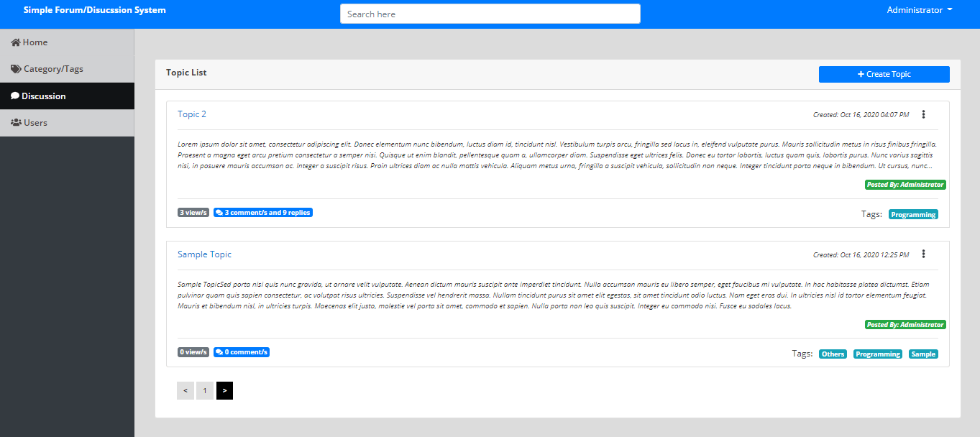Screen dimensions: 980x437
Task: Click the green Posted By Administrator badge
Action: [905, 184]
